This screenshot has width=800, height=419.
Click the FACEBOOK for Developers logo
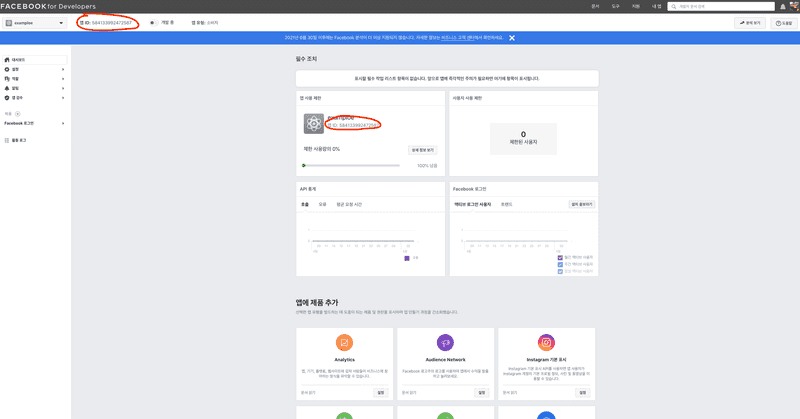tap(48, 7)
